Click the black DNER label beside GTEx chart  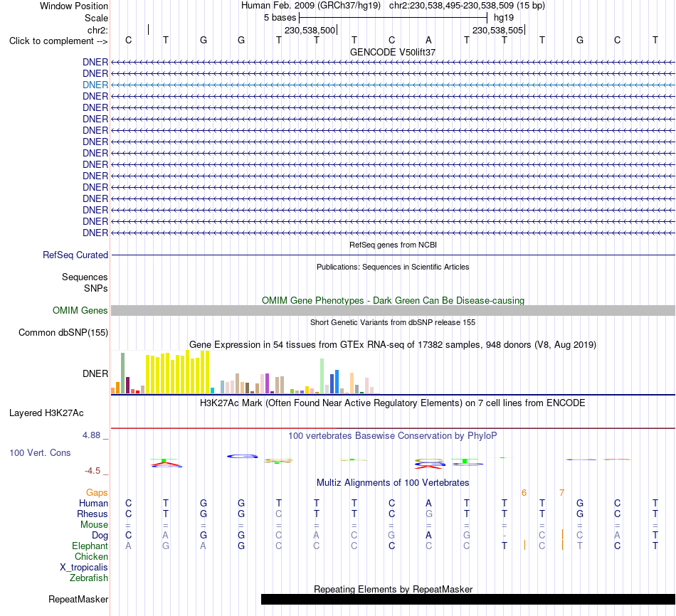tap(95, 373)
